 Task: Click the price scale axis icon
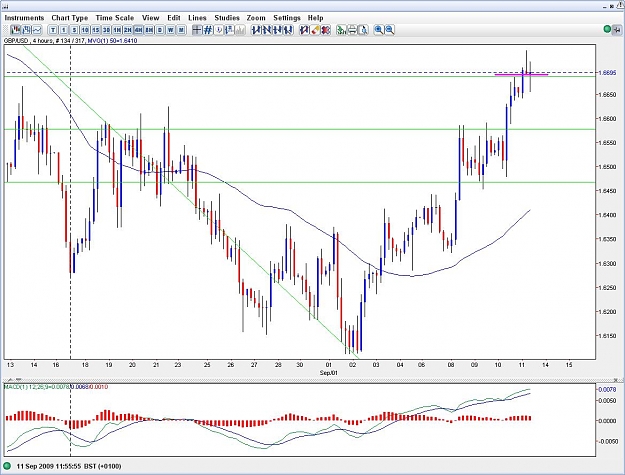pyautogui.click(x=229, y=30)
